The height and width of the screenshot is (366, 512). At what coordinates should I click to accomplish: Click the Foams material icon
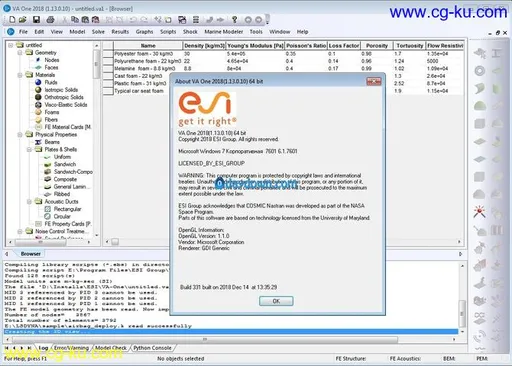[38, 112]
